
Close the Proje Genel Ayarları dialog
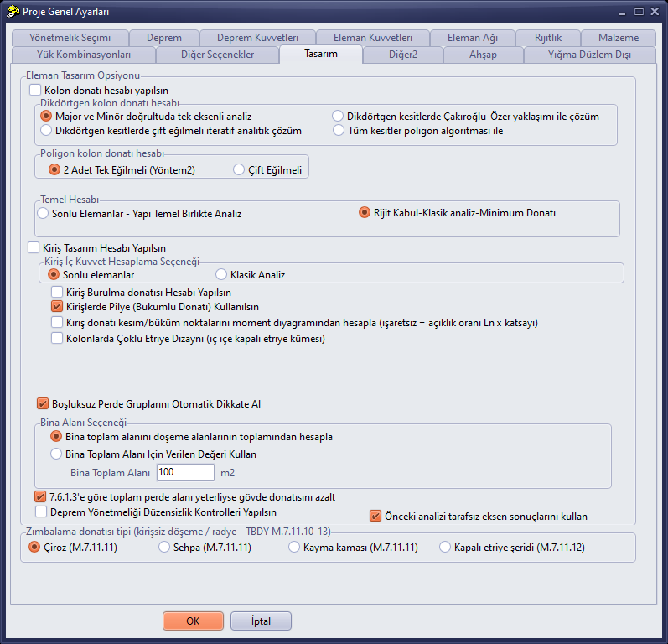point(655,12)
